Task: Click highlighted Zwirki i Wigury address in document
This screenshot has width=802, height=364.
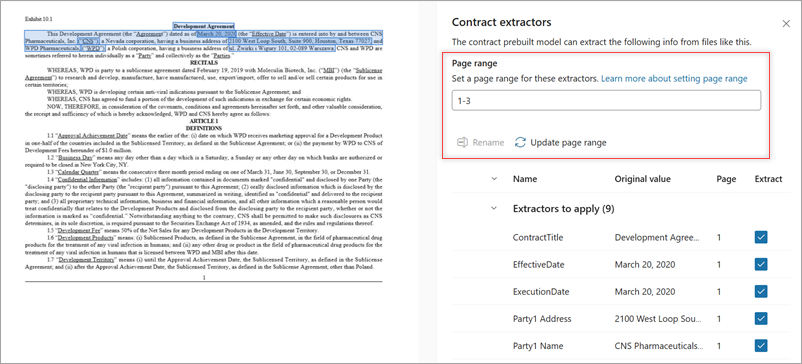Action: click(282, 48)
